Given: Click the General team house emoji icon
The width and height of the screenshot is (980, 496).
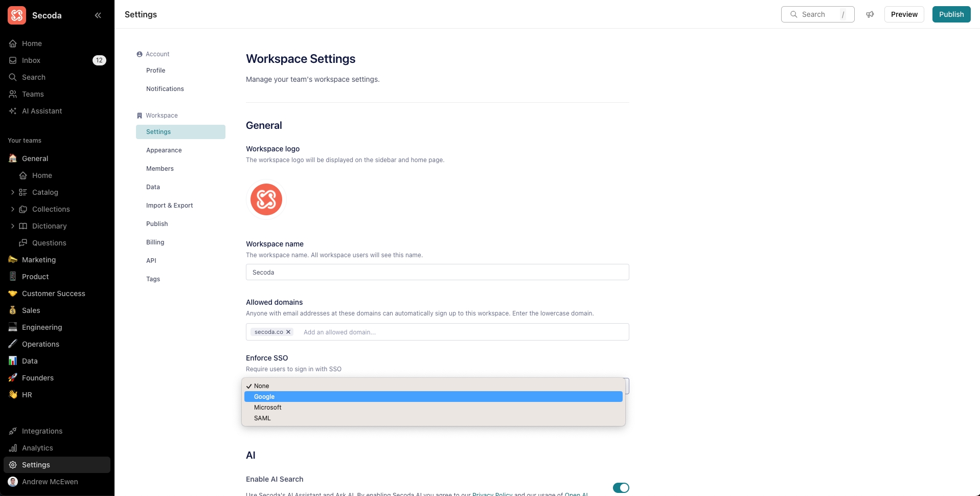Looking at the screenshot, I should [x=13, y=159].
